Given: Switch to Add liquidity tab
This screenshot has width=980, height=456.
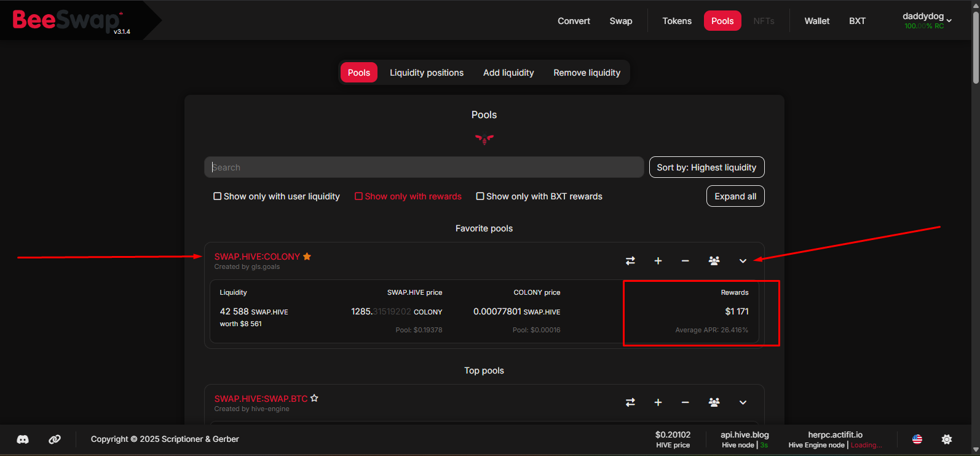Looking at the screenshot, I should pyautogui.click(x=508, y=73).
